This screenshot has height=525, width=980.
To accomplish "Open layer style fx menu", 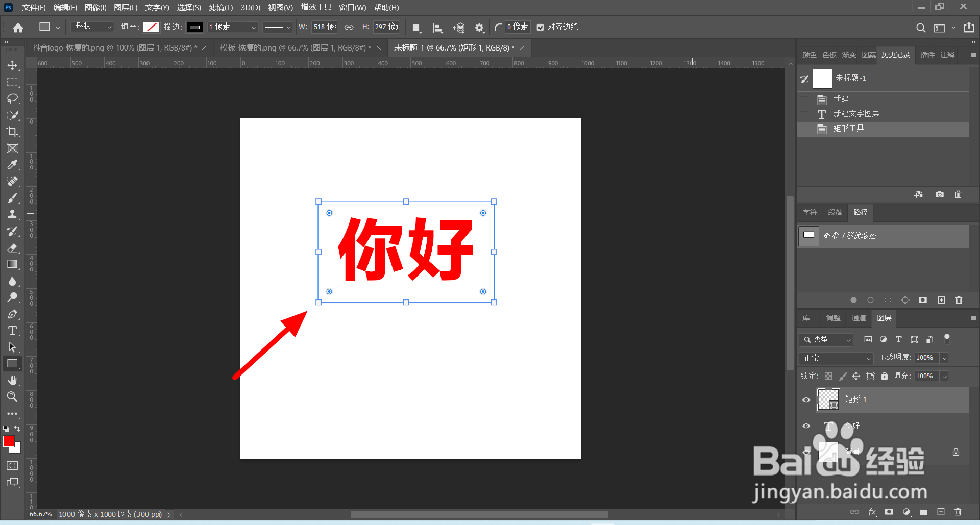I will [872, 512].
